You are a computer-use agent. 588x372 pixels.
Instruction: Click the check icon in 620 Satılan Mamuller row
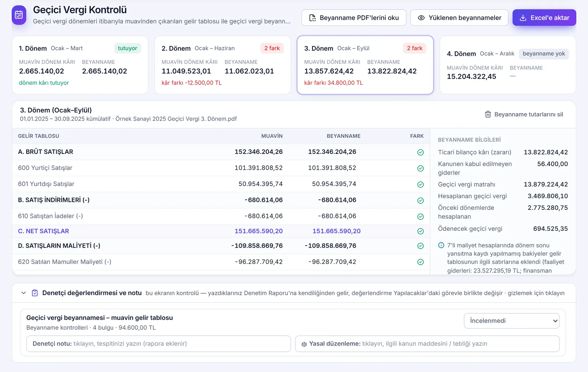(x=420, y=262)
